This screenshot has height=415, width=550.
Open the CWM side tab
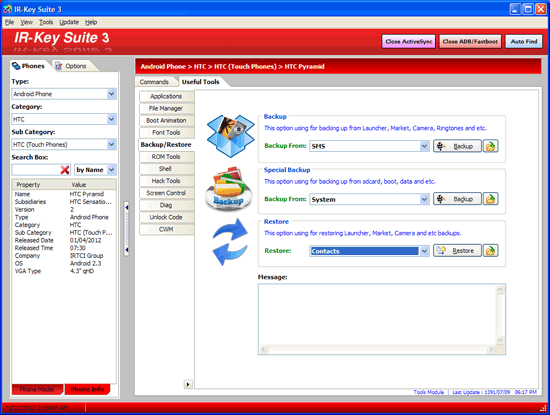(x=166, y=229)
